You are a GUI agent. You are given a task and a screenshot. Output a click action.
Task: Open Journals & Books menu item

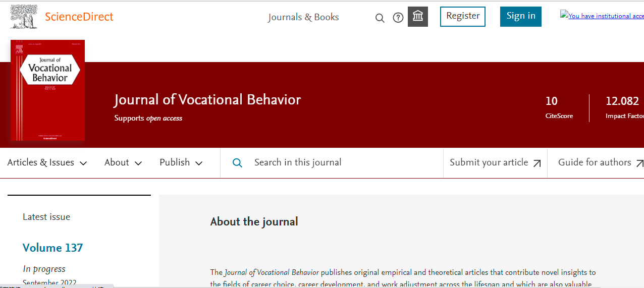pos(303,17)
